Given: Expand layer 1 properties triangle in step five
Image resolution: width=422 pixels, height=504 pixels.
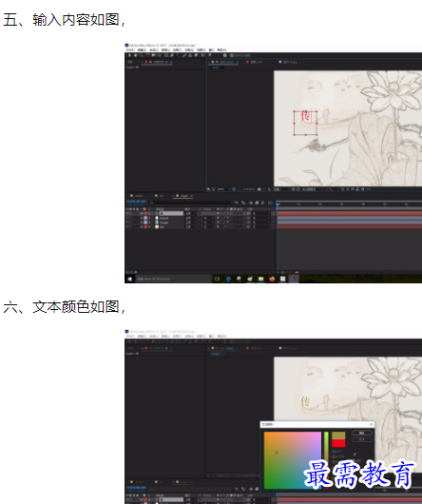Looking at the screenshot, I should pyautogui.click(x=142, y=213).
